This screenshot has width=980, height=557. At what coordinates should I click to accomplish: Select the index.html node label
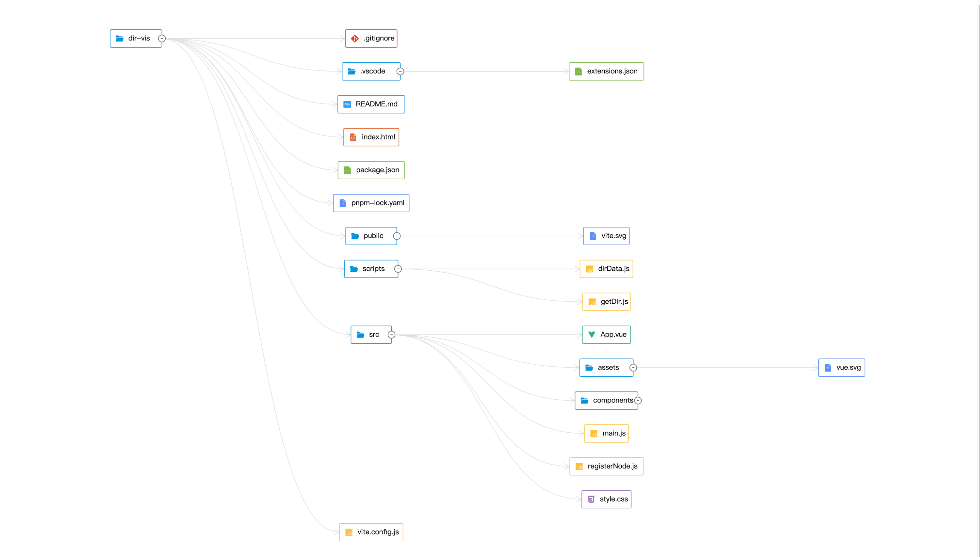coord(379,137)
